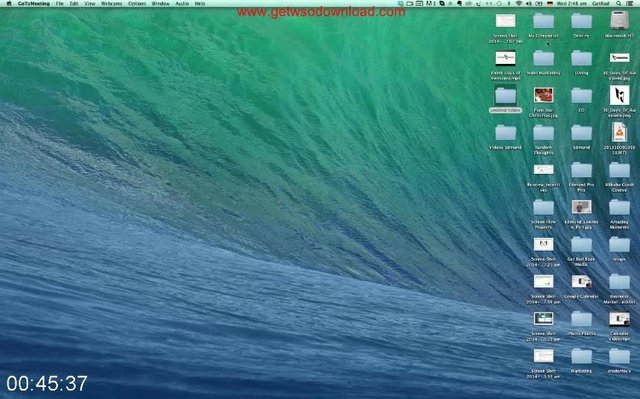Viewport: 640px width, 399px height.
Task: Select the Google Calendar file thumbnail
Action: [581, 282]
